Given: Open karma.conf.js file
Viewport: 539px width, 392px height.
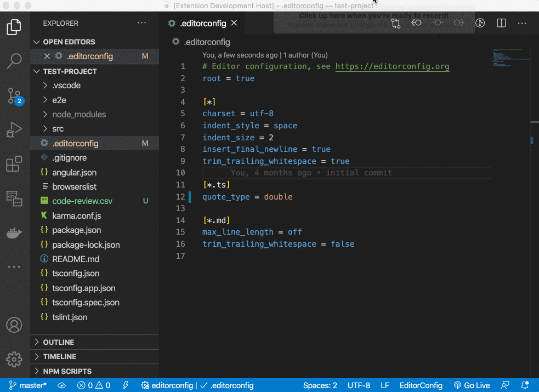Looking at the screenshot, I should 94,216.
